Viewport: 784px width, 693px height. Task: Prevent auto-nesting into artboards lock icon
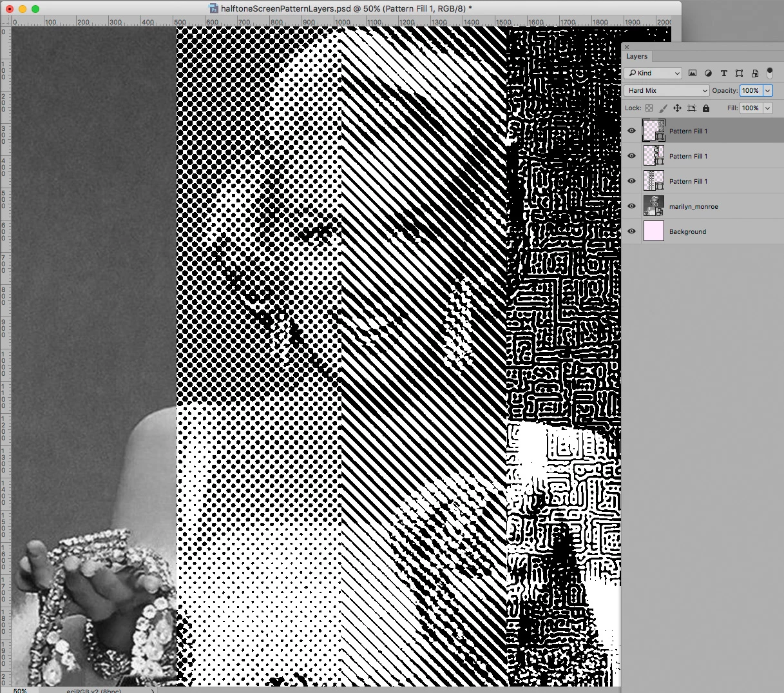point(692,108)
